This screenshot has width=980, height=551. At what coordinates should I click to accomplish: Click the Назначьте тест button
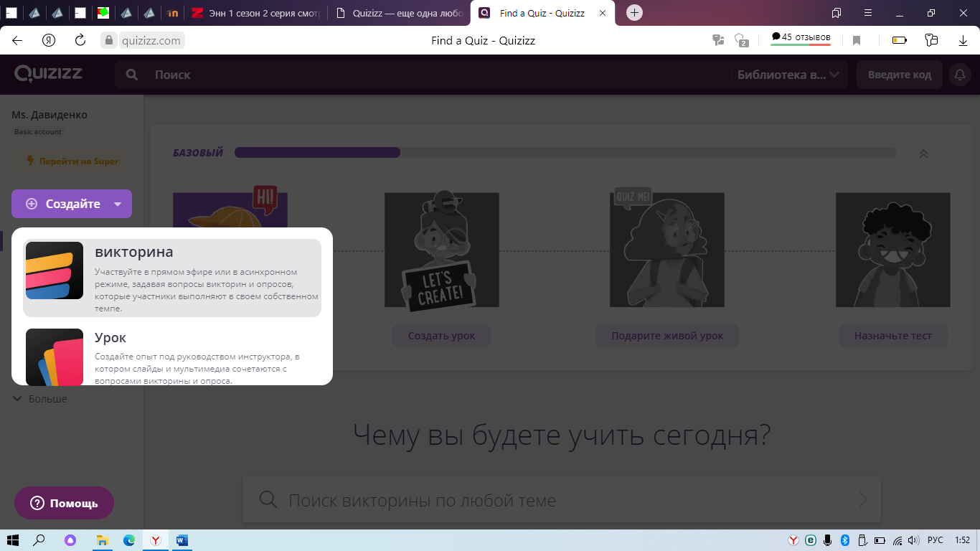click(893, 336)
